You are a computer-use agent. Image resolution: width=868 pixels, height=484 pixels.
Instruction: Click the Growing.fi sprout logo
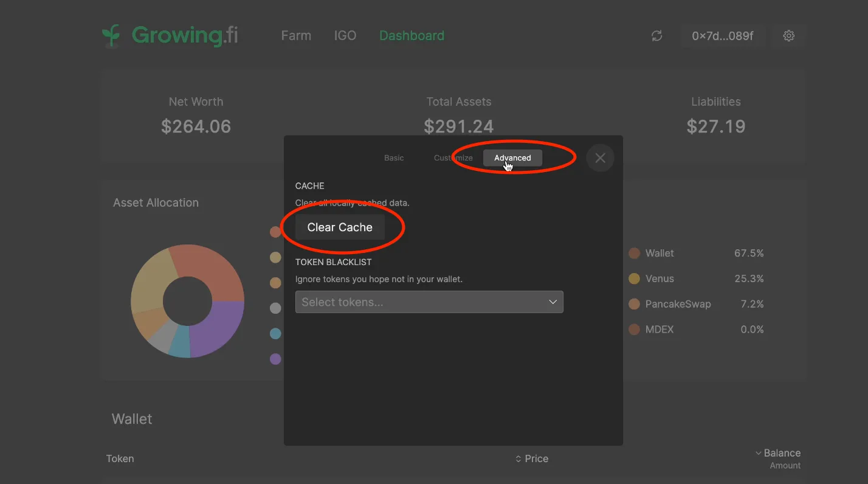tap(111, 36)
